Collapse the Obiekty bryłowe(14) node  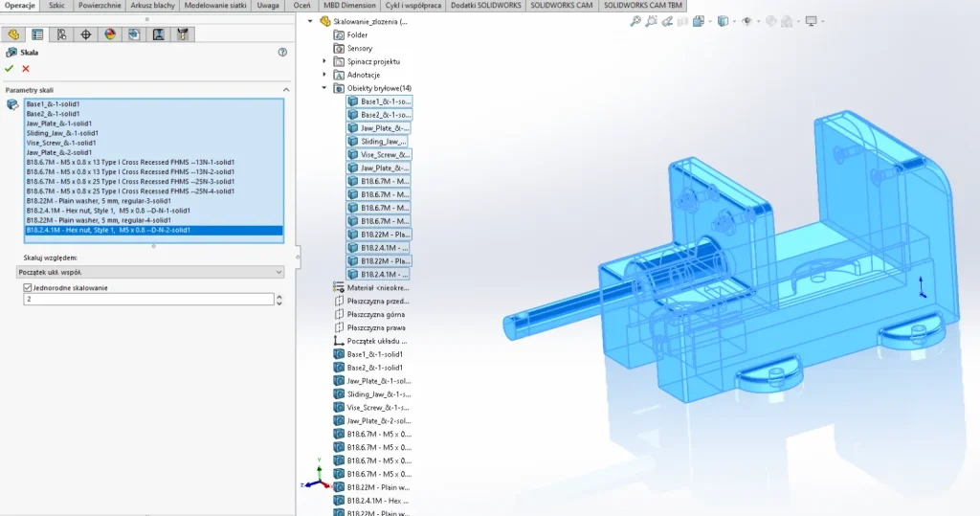pos(324,88)
